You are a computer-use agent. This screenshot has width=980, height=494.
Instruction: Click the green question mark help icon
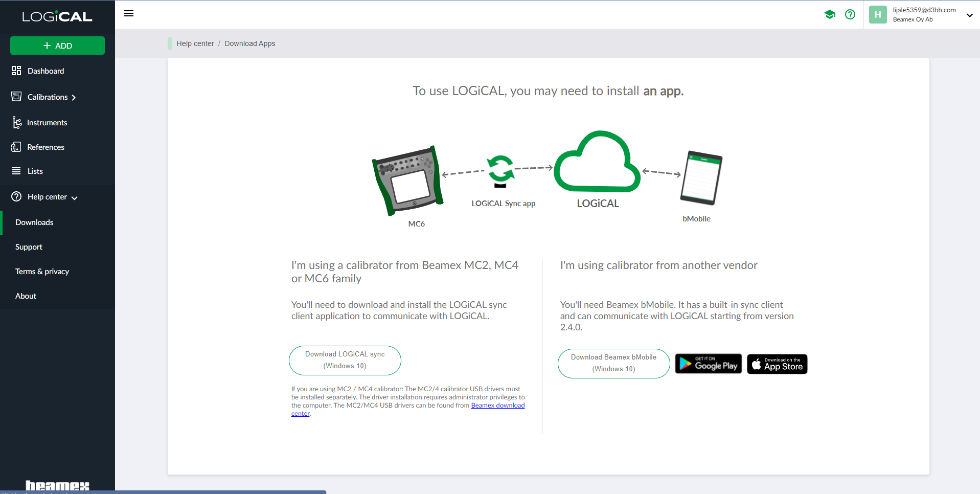tap(850, 14)
